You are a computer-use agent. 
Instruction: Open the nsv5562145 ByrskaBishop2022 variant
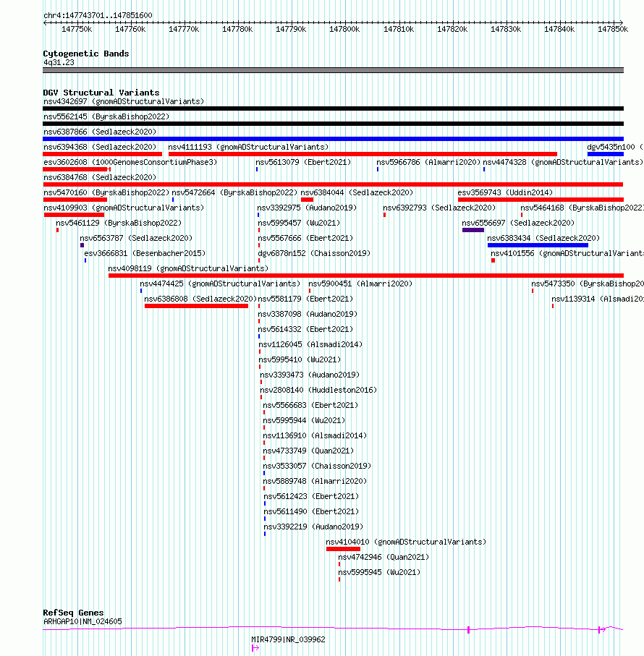tap(106, 116)
